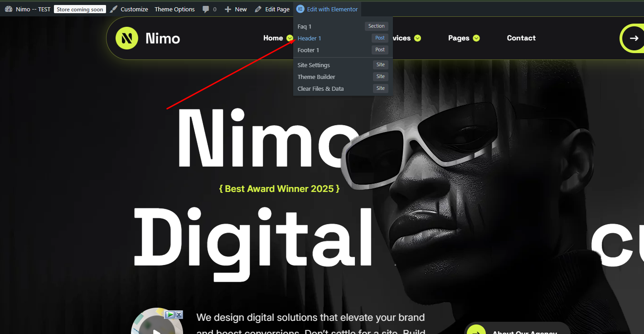
Task: Click the Nimo -- TEST site name
Action: point(33,9)
